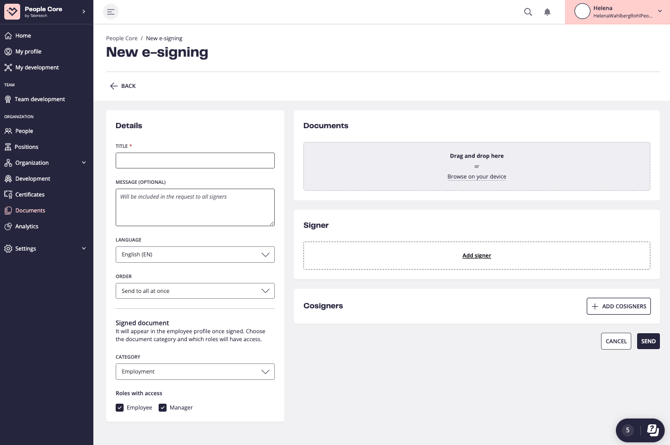This screenshot has height=445, width=670.
Task: Click into the Title input field
Action: point(195,160)
